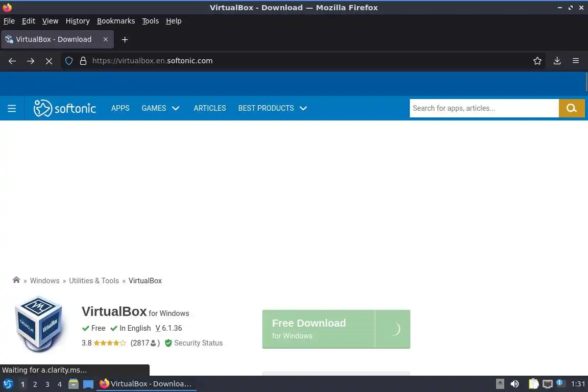Submit search with magnifier button
Image resolution: width=588 pixels, height=392 pixels.
572,108
